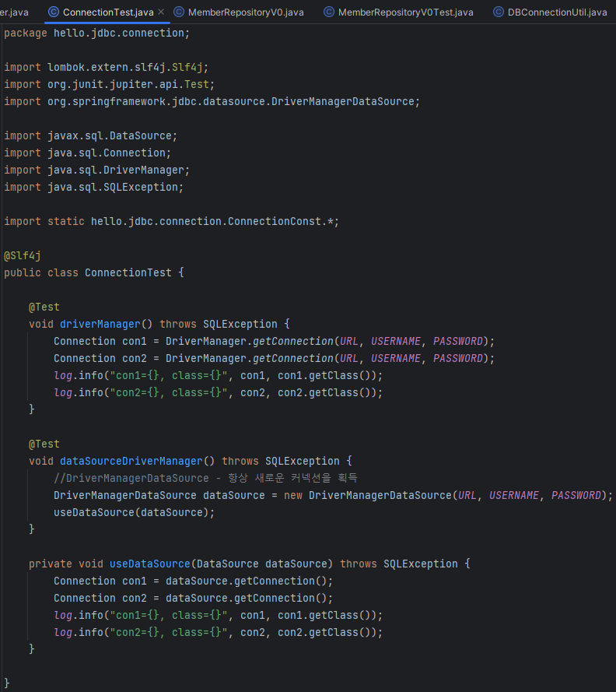Click the DriverManagerDataSource import line

(212, 101)
